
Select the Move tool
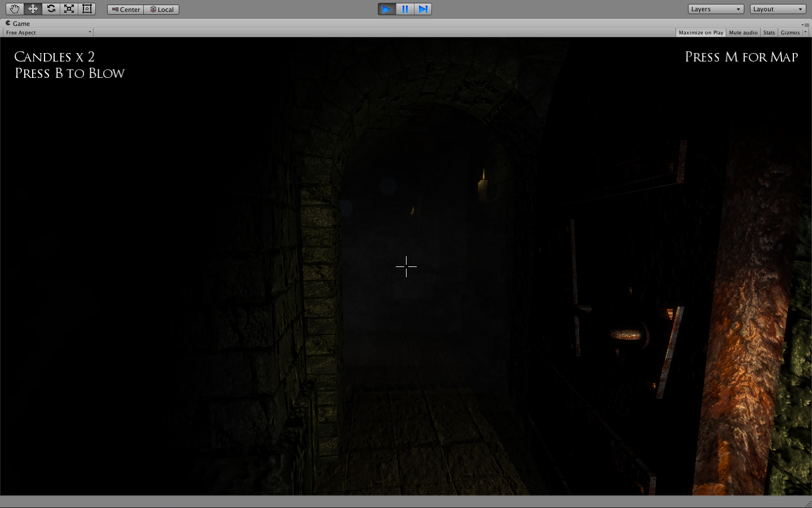33,9
